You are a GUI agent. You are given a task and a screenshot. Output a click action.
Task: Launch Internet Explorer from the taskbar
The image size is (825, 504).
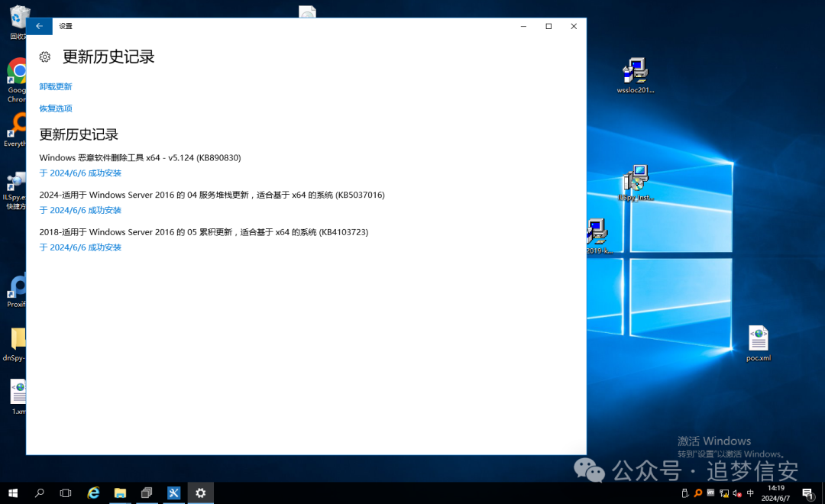pos(93,493)
